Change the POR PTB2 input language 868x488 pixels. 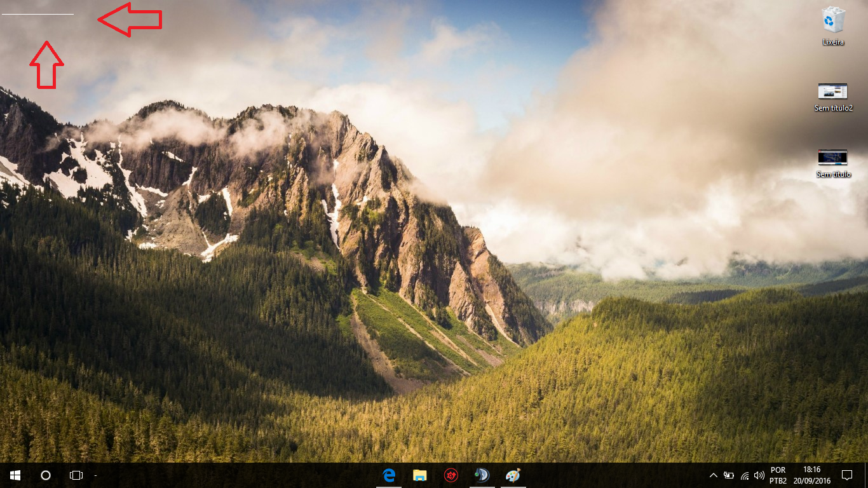tap(778, 475)
